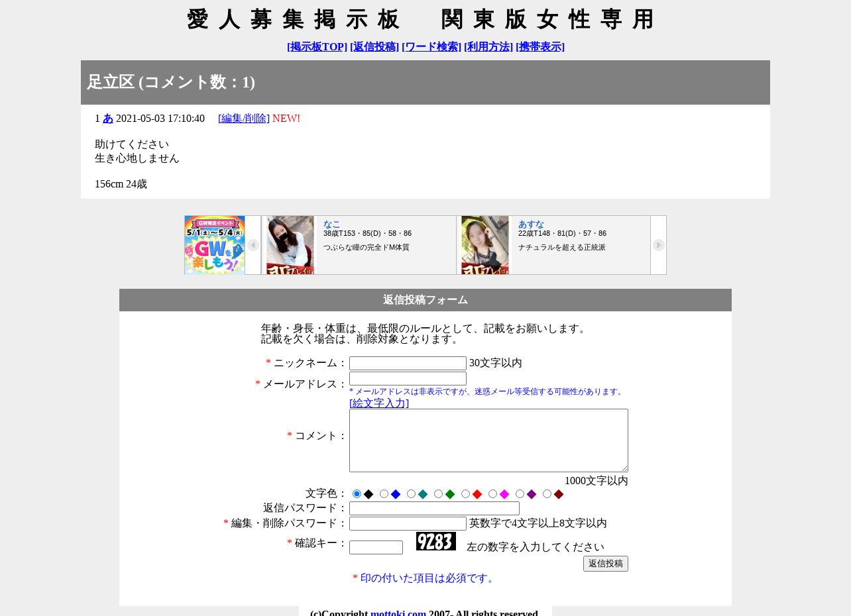Focus the ニックネーム input field
Image resolution: width=851 pixels, height=616 pixels.
coord(408,364)
